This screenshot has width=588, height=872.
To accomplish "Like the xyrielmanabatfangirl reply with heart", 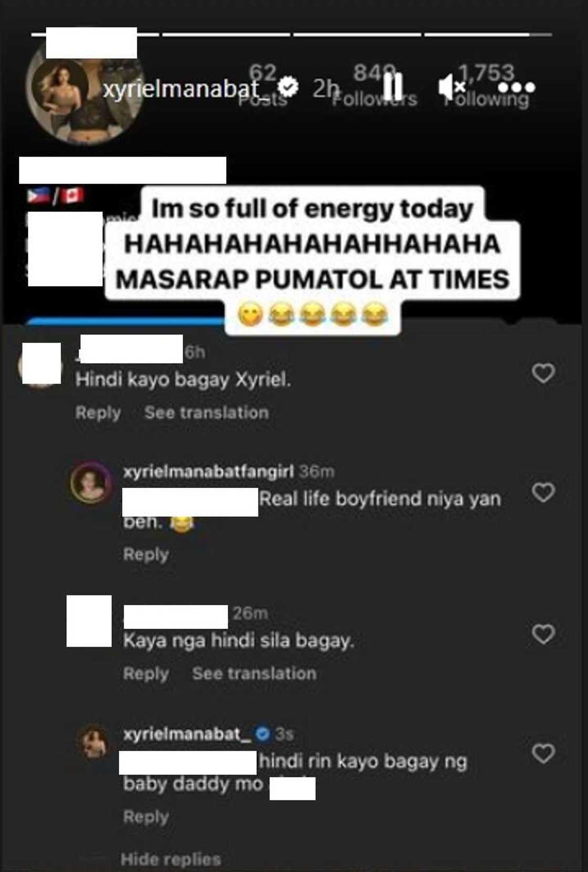I will pyautogui.click(x=543, y=492).
